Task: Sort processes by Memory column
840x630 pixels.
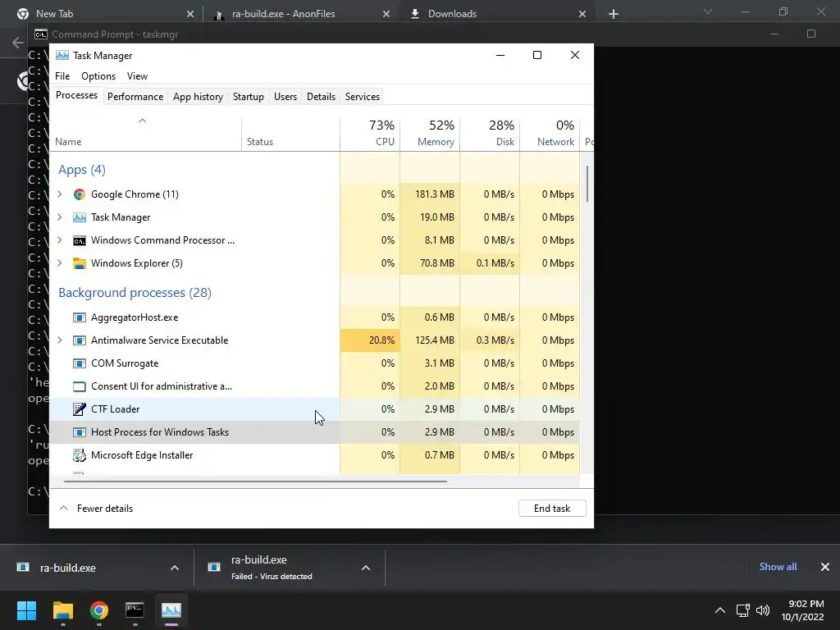Action: pyautogui.click(x=430, y=133)
